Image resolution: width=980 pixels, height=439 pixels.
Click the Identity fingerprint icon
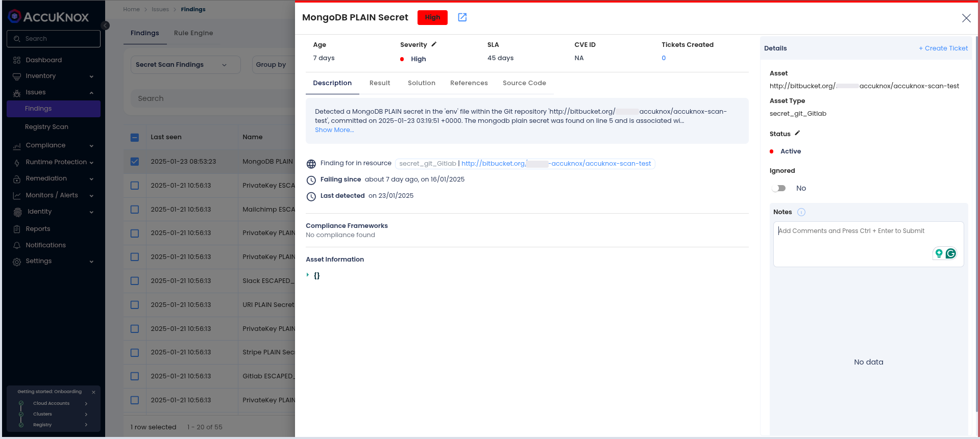17,212
